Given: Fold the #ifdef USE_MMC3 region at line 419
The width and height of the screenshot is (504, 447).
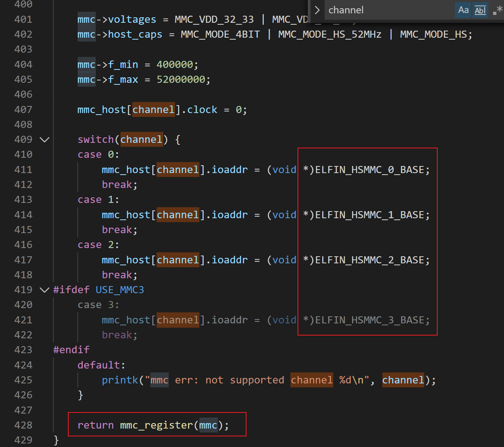Looking at the screenshot, I should point(45,290).
